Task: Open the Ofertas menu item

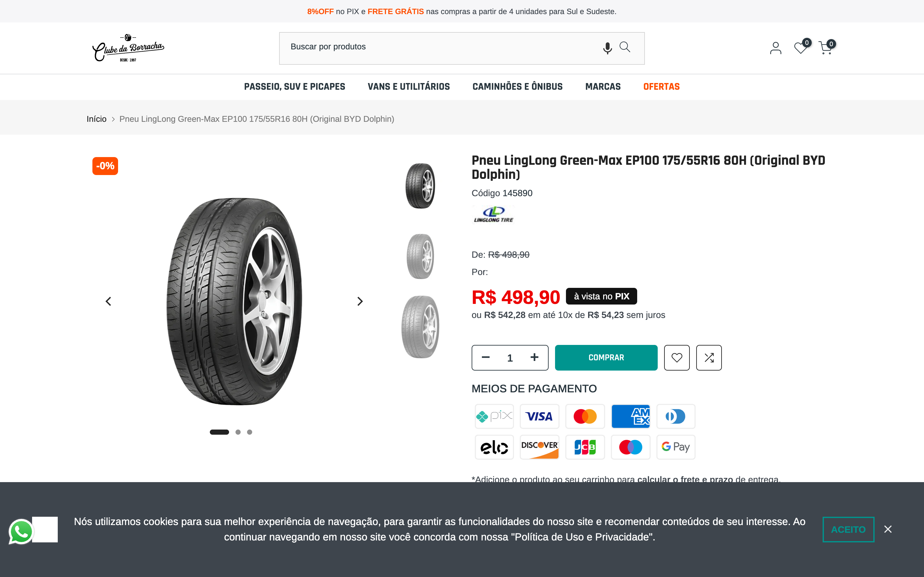Action: point(661,87)
